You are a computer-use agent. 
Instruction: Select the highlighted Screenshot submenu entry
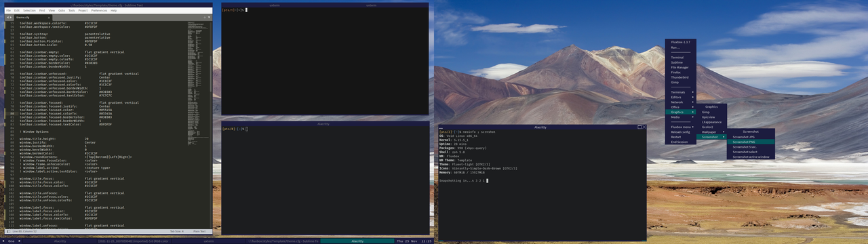711,137
